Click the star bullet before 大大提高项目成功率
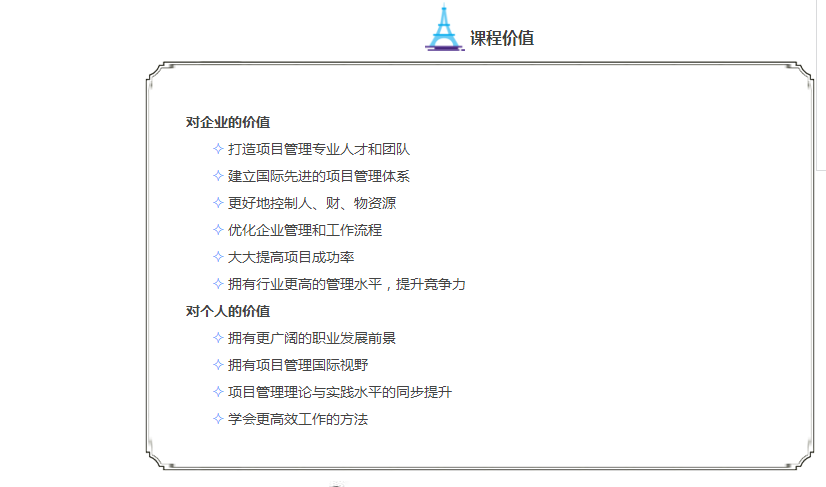Image resolution: width=826 pixels, height=487 pixels. point(218,257)
